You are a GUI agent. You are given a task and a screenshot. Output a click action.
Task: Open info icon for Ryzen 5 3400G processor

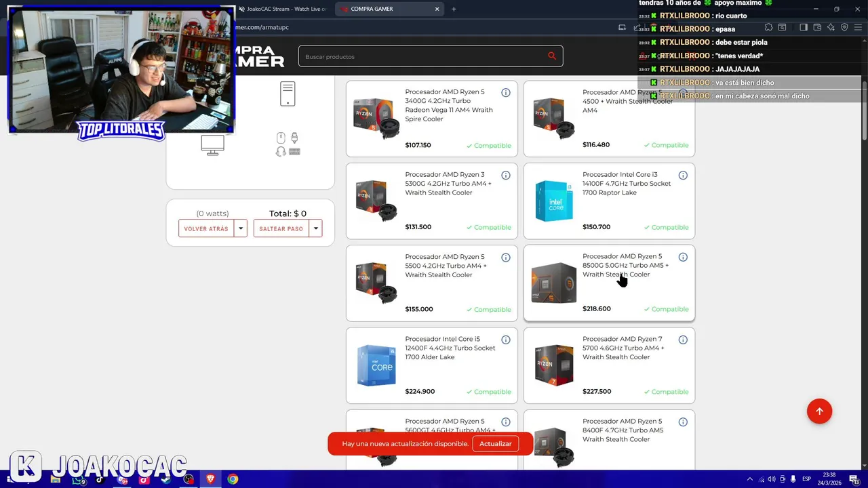[x=506, y=93]
